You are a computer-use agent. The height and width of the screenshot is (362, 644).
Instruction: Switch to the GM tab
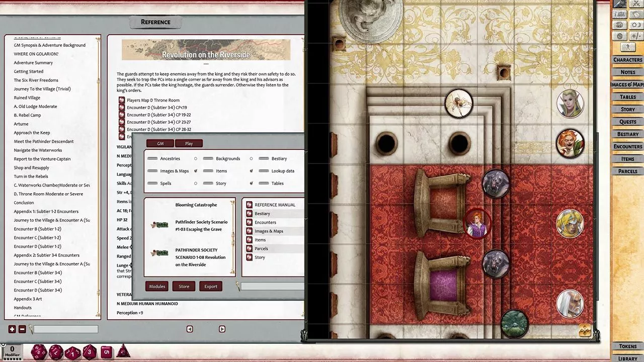tap(160, 144)
